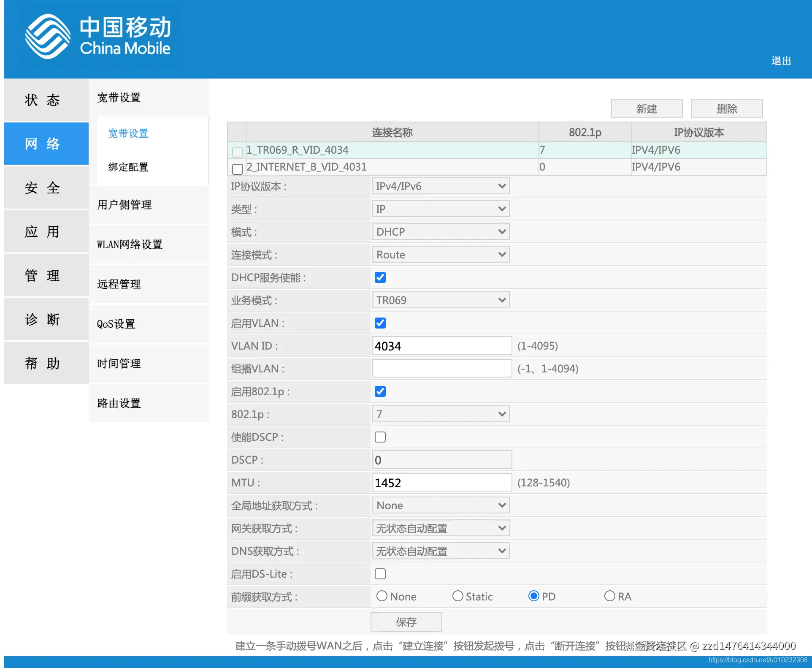Select the PD prefix radio button
This screenshot has width=812, height=668.
click(x=533, y=596)
